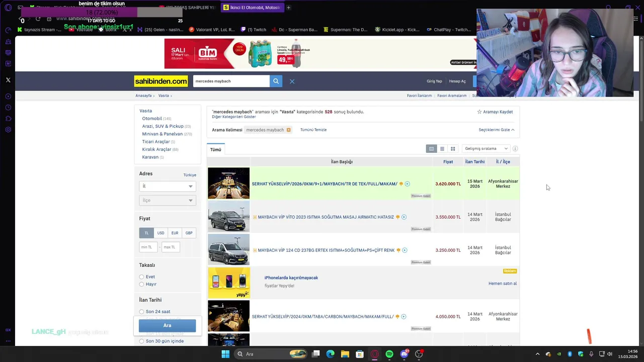Click 'Giriş Yap' login link
The height and width of the screenshot is (362, 644).
click(x=434, y=81)
